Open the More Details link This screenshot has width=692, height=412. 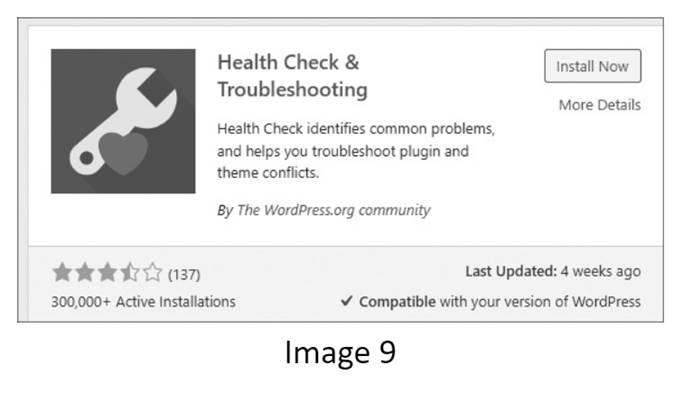599,105
